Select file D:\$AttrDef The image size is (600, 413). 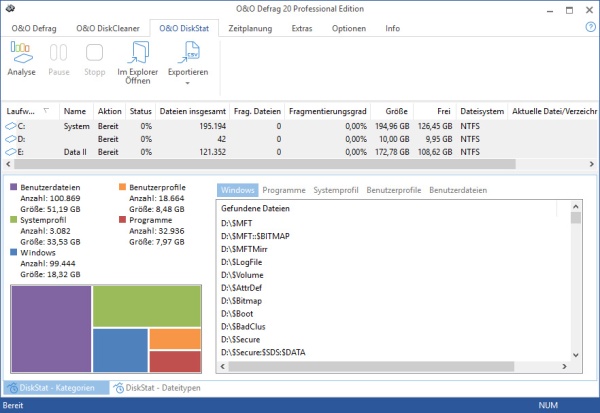click(241, 288)
